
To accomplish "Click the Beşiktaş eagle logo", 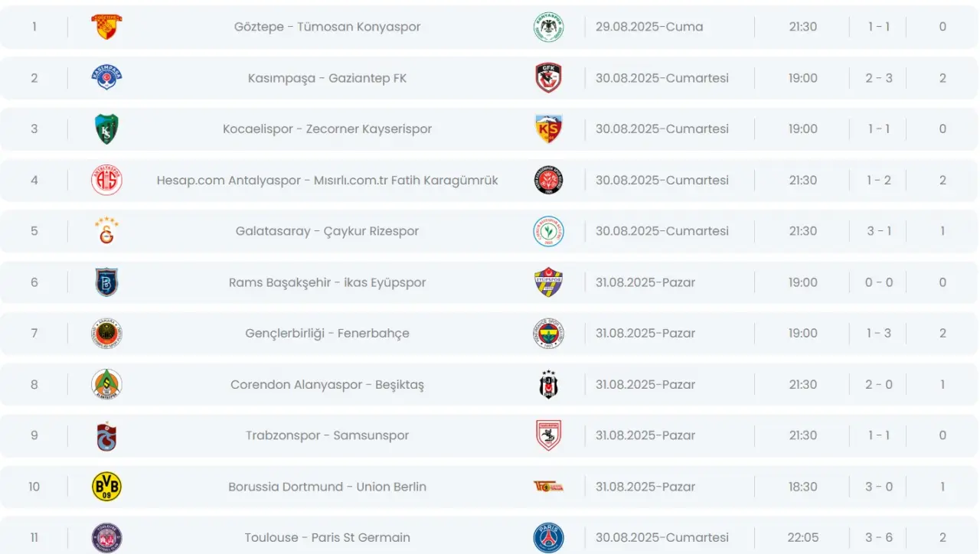I will pyautogui.click(x=548, y=385).
